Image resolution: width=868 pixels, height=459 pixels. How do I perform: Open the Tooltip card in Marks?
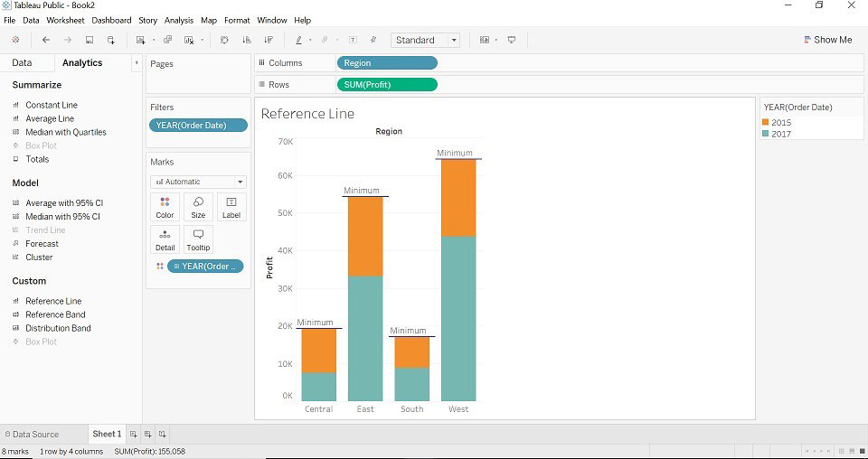(198, 240)
